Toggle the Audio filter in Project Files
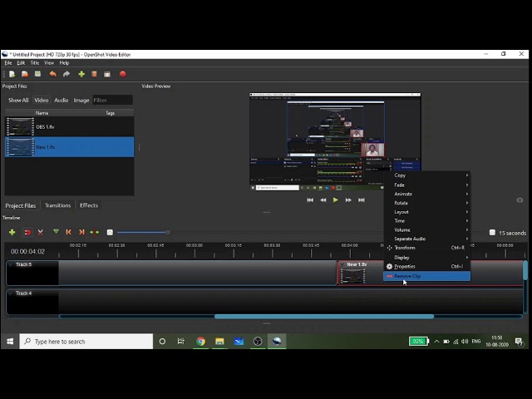 point(62,101)
